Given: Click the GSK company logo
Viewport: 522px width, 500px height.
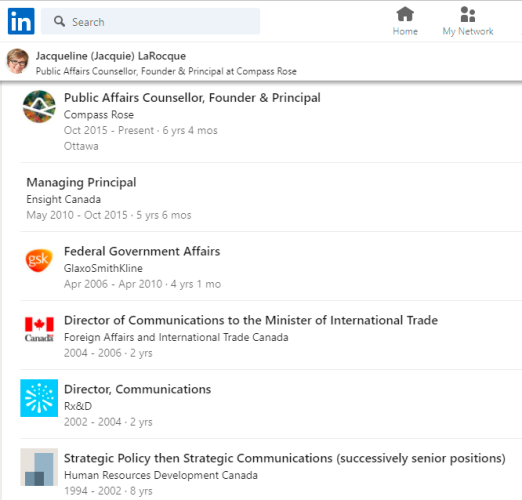Looking at the screenshot, I should click(x=39, y=260).
